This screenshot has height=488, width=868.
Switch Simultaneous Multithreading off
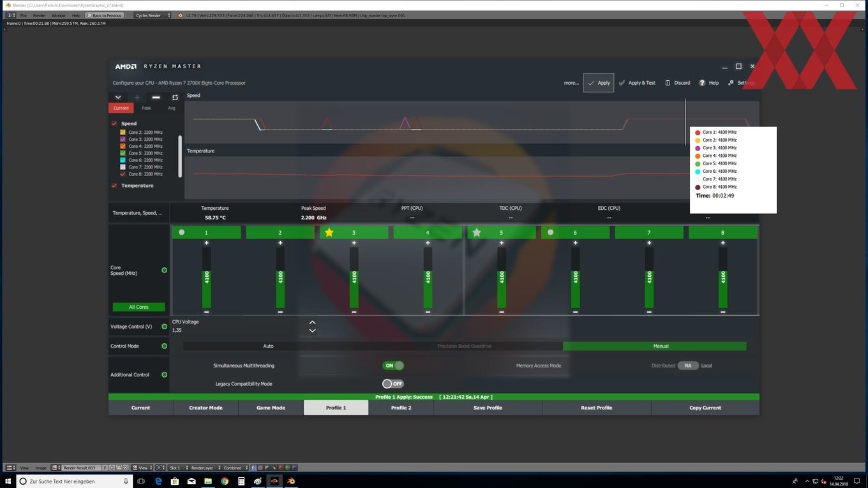(x=393, y=366)
